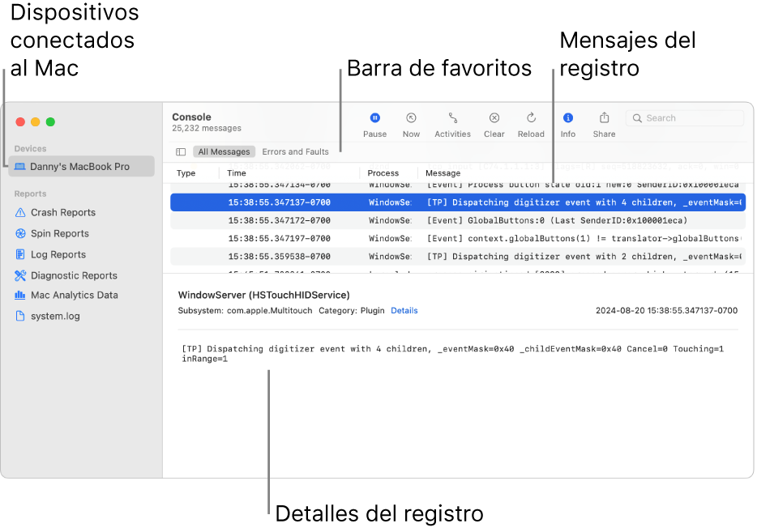Select the system.log file icon
Image resolution: width=757 pixels, height=532 pixels.
pos(20,316)
